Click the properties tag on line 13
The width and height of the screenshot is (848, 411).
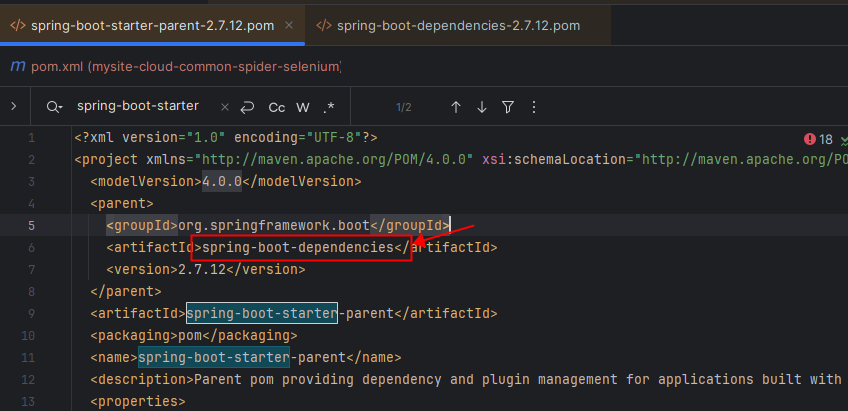coord(138,402)
